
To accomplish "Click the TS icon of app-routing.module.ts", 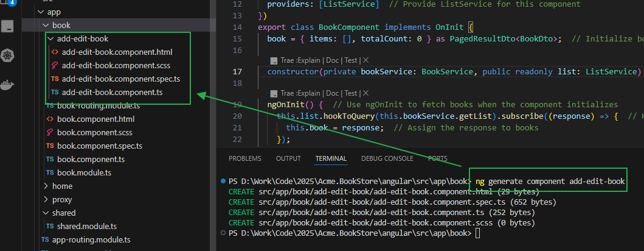I will tap(45, 239).
